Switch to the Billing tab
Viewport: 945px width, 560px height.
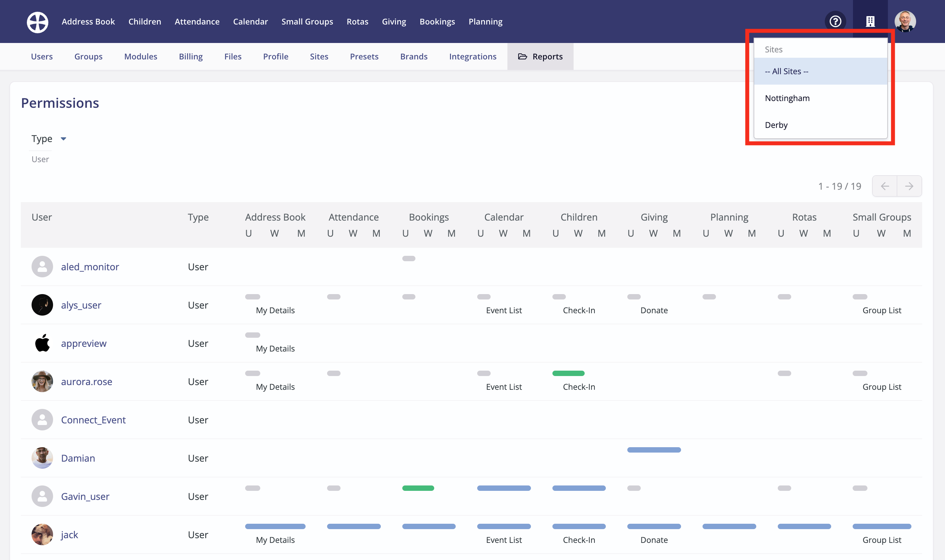[x=191, y=57]
